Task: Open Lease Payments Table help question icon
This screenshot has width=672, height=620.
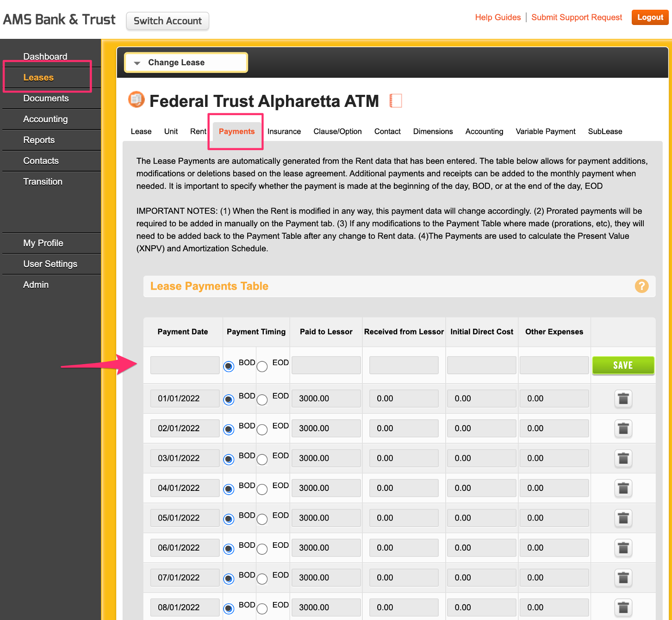Action: pyautogui.click(x=641, y=286)
